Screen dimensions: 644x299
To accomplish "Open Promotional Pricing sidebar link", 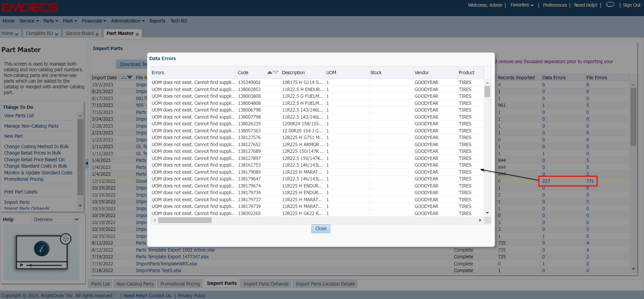I will [24, 179].
